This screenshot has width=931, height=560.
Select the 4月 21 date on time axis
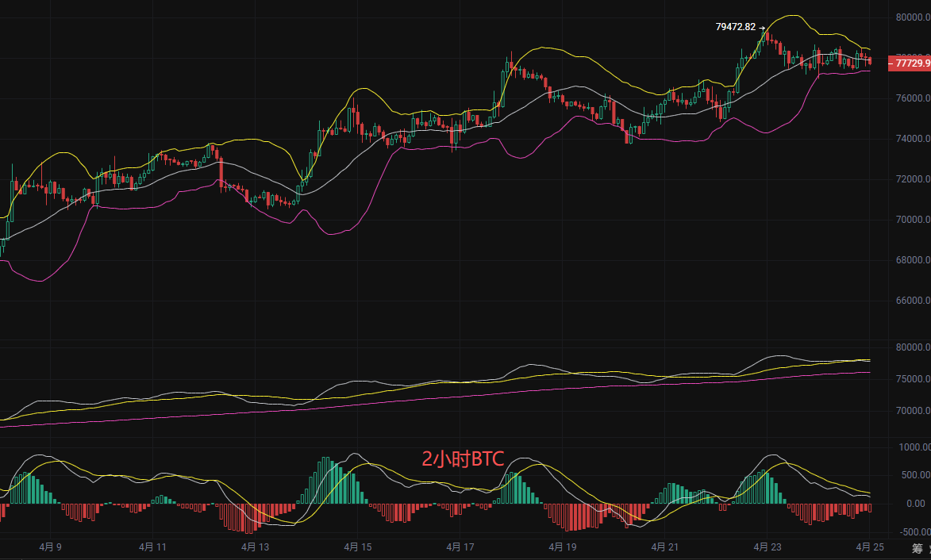tap(664, 547)
